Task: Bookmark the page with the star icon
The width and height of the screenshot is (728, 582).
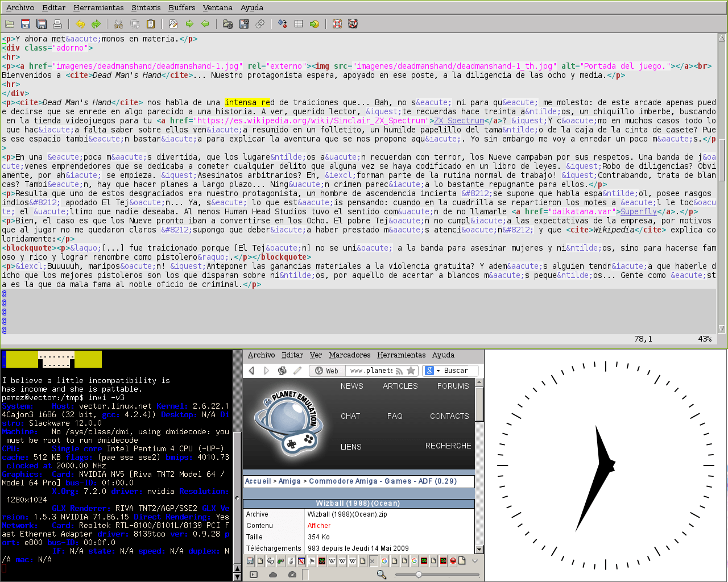Action: pyautogui.click(x=411, y=371)
